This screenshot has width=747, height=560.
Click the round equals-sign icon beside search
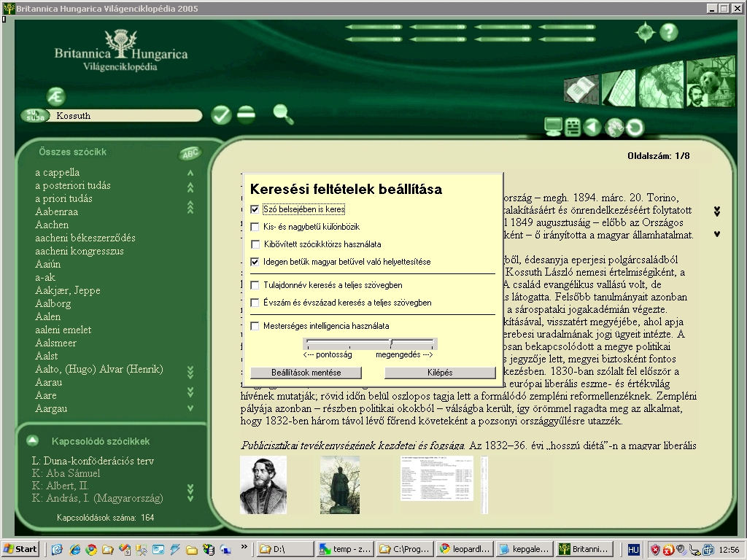pyautogui.click(x=246, y=114)
